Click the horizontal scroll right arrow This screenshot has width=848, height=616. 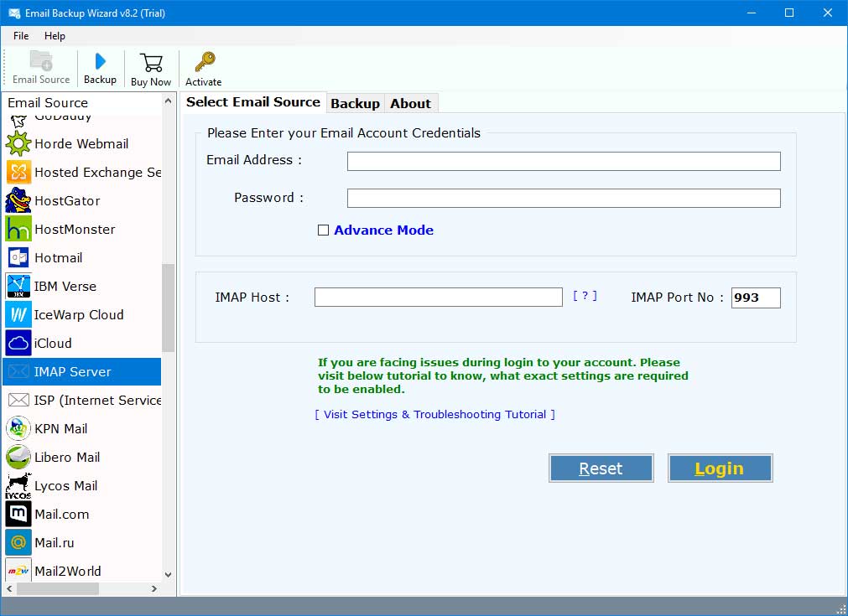click(x=154, y=588)
